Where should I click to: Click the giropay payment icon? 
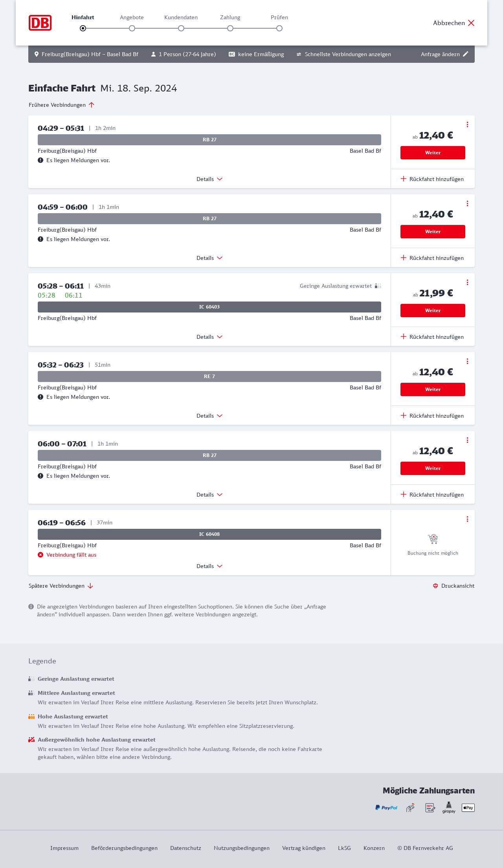449,808
